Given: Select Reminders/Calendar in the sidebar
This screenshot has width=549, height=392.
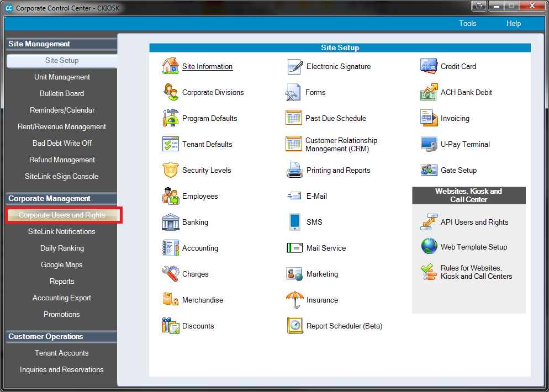Looking at the screenshot, I should tap(62, 110).
